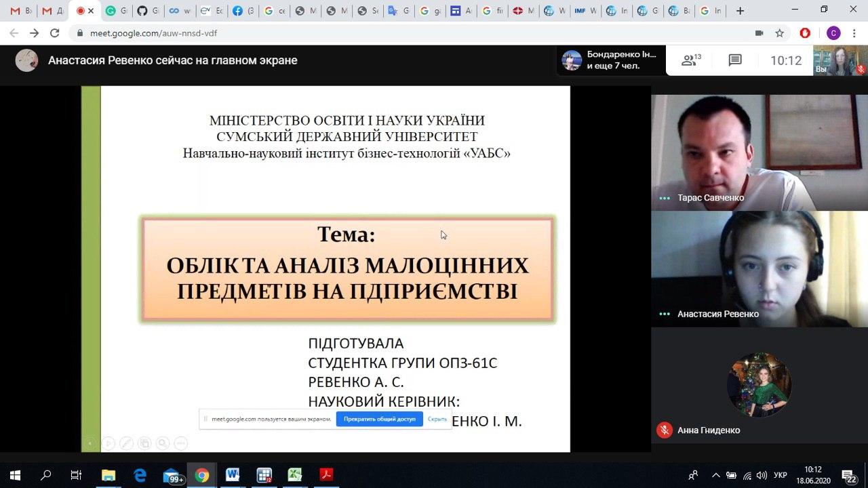868x488 pixels.
Task: Switch keyboard language УКР
Action: (x=781, y=475)
